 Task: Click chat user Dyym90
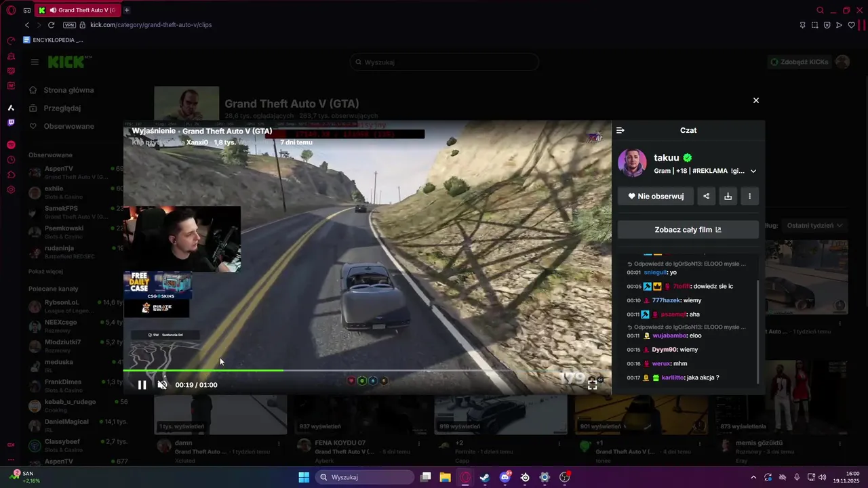coord(665,350)
